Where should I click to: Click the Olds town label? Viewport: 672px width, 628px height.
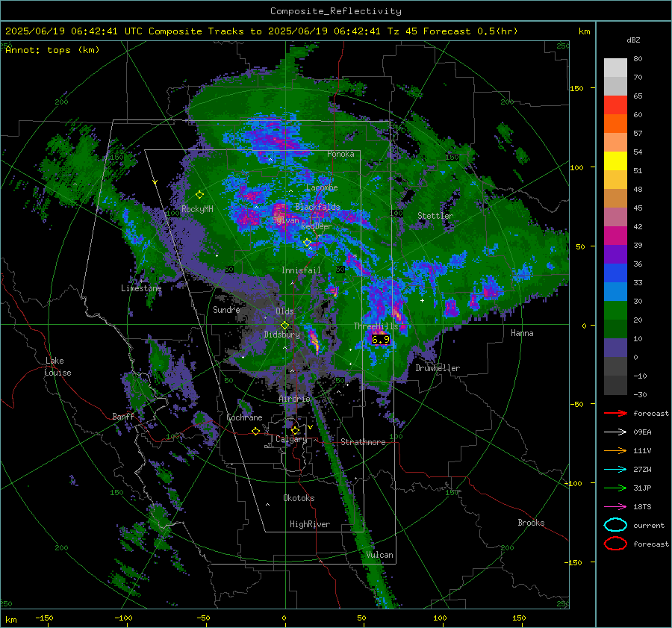coord(284,311)
